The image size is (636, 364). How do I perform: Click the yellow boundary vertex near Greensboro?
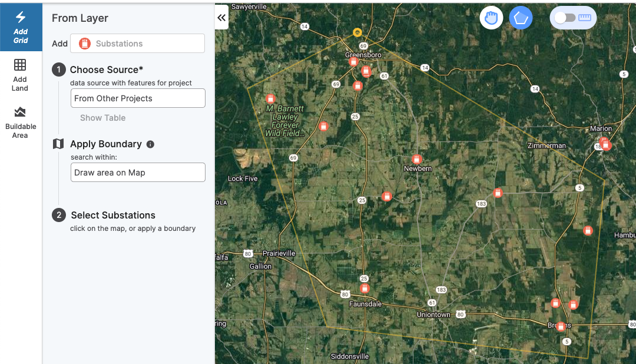click(357, 32)
